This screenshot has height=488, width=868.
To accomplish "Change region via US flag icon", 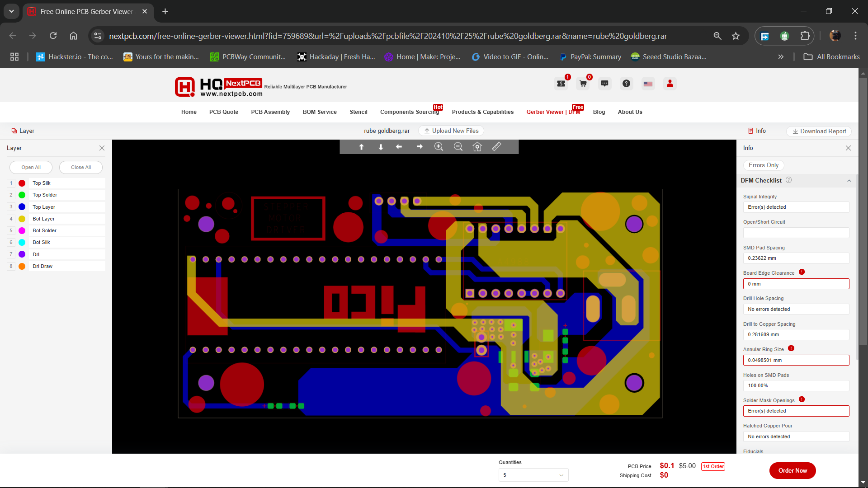I will (648, 84).
